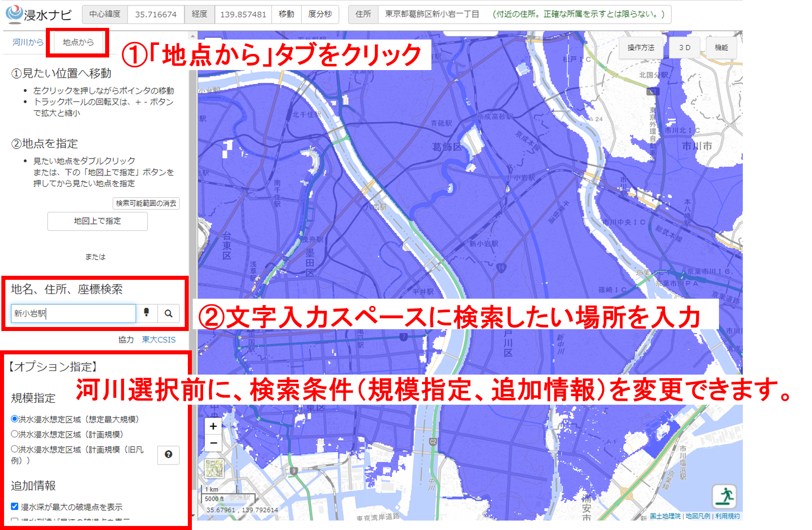Open the 東大CSIS link
Image resolution: width=812 pixels, height=530 pixels.
coord(159,340)
